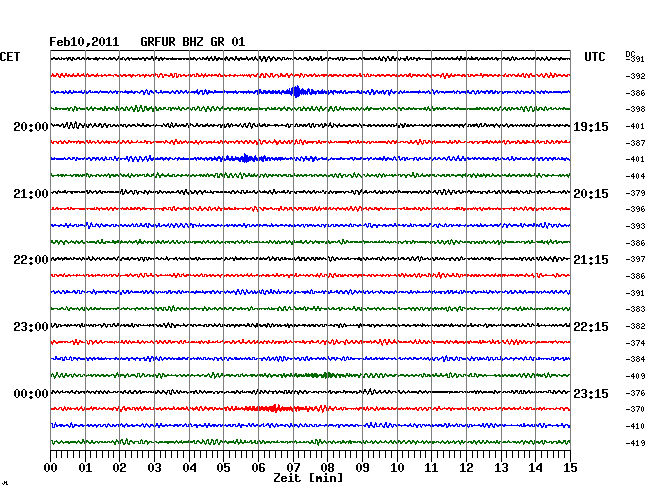Click the DC offset value -409

click(x=635, y=376)
